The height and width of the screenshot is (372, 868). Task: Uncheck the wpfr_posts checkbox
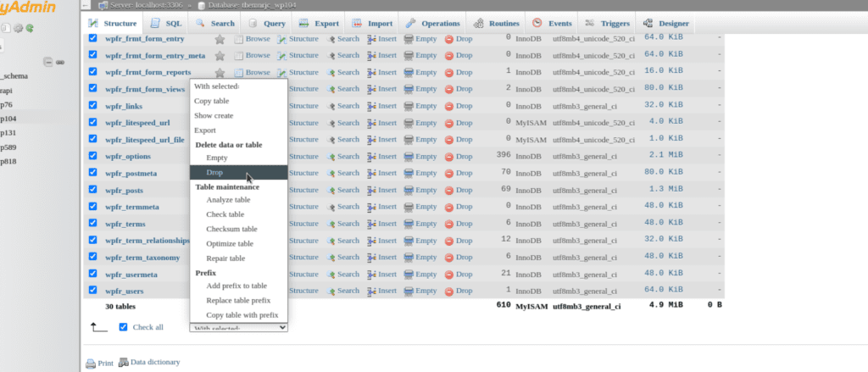tap(93, 189)
